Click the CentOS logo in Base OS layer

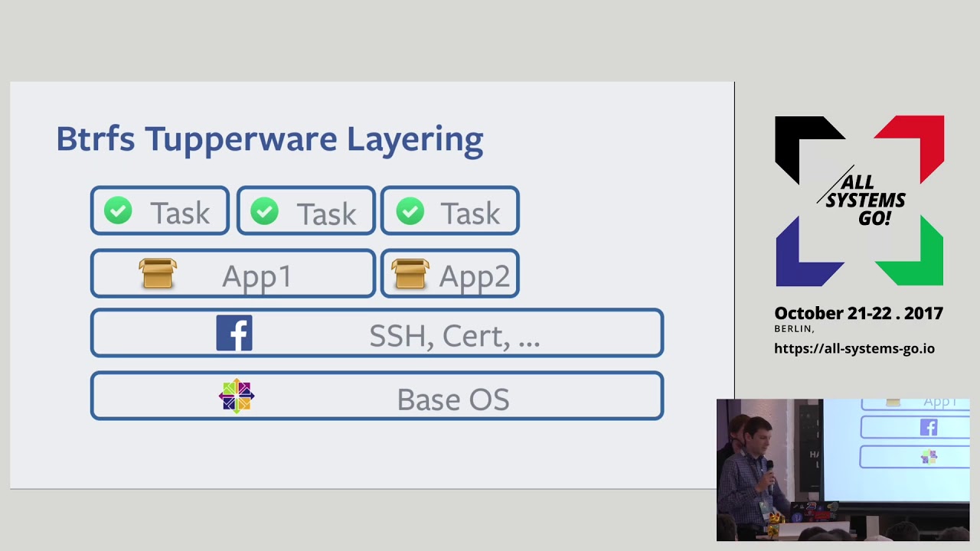[x=236, y=396]
